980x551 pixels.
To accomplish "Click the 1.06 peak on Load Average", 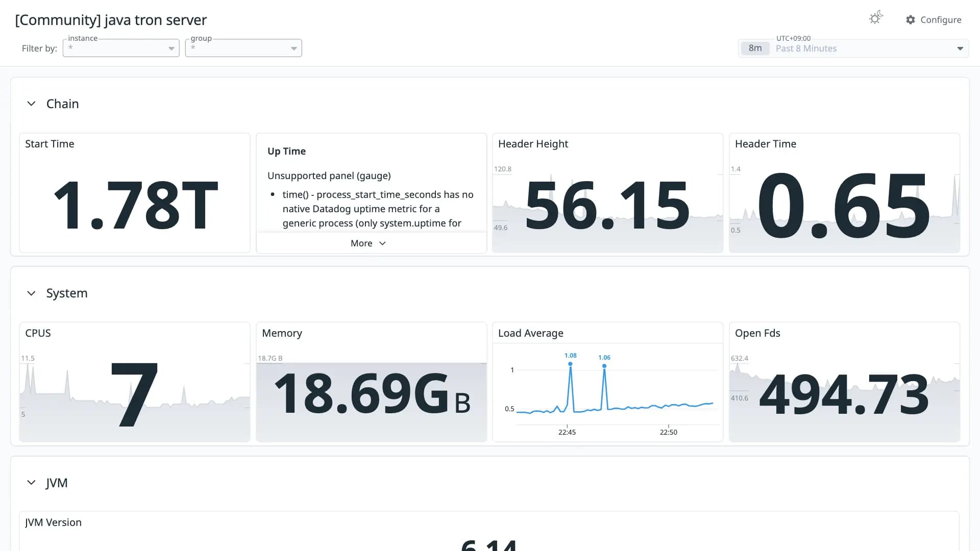I will (604, 366).
